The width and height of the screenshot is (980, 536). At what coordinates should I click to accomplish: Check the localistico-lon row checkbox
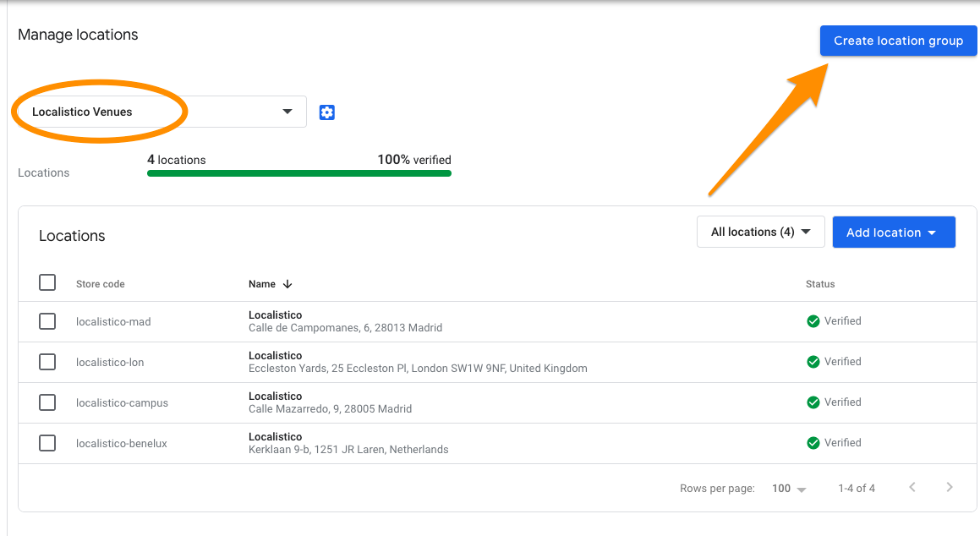(47, 362)
